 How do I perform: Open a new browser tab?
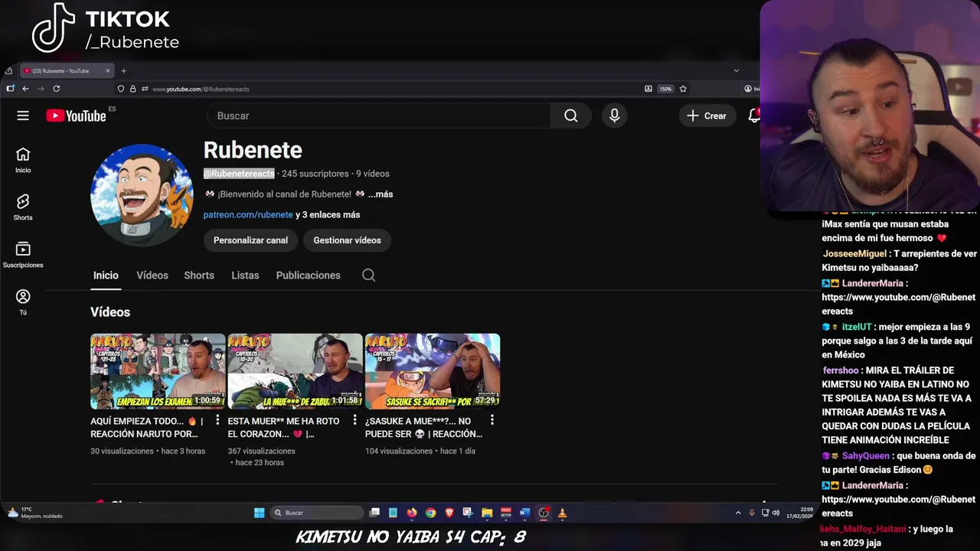(123, 70)
